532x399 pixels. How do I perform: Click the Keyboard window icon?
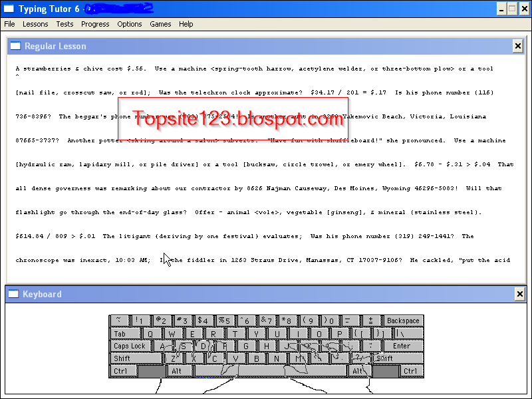point(15,294)
